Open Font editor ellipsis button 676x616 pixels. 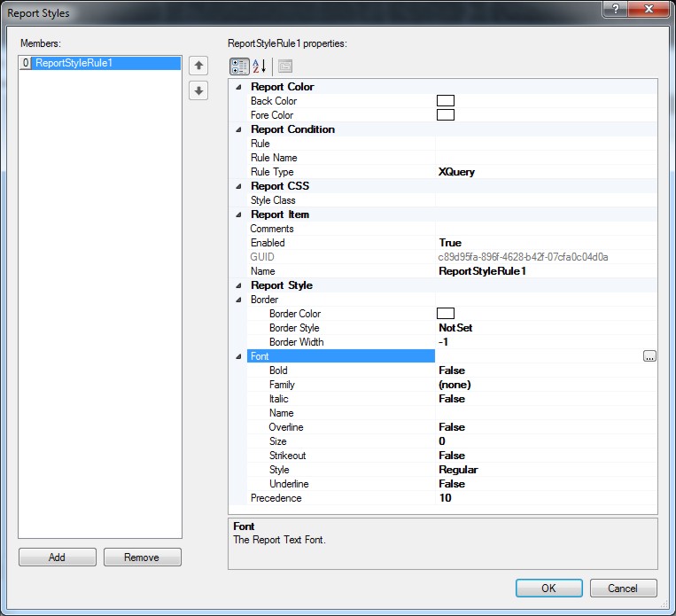pyautogui.click(x=649, y=356)
